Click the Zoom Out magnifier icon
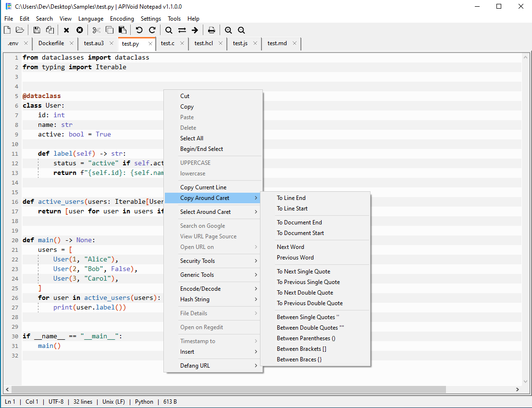Viewport: 532px width, 408px height. [x=241, y=30]
